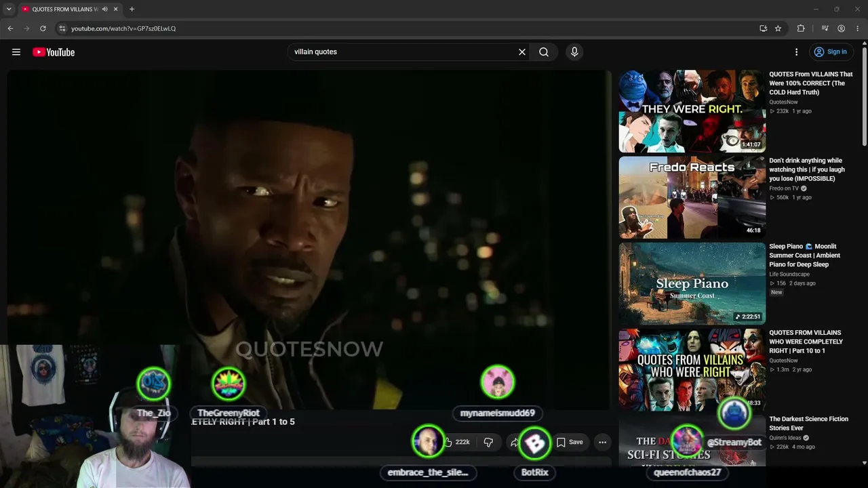The height and width of the screenshot is (488, 868).
Task: Clear the villain quotes search text
Action: point(522,52)
